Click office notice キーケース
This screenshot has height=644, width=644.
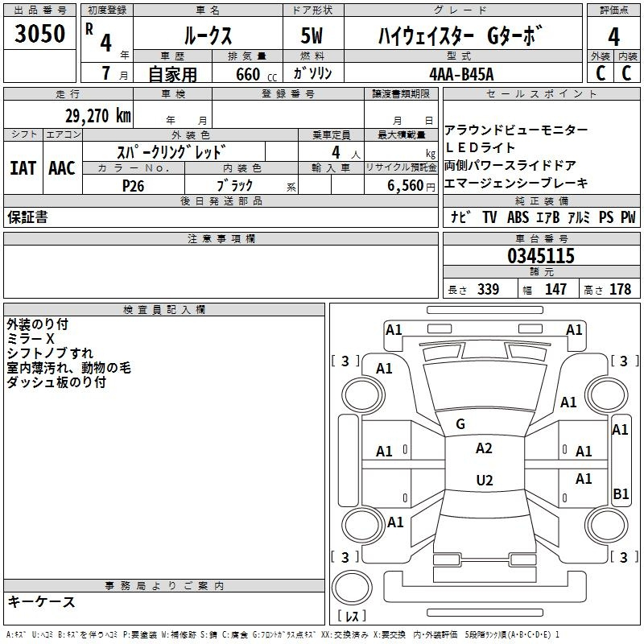(42, 601)
